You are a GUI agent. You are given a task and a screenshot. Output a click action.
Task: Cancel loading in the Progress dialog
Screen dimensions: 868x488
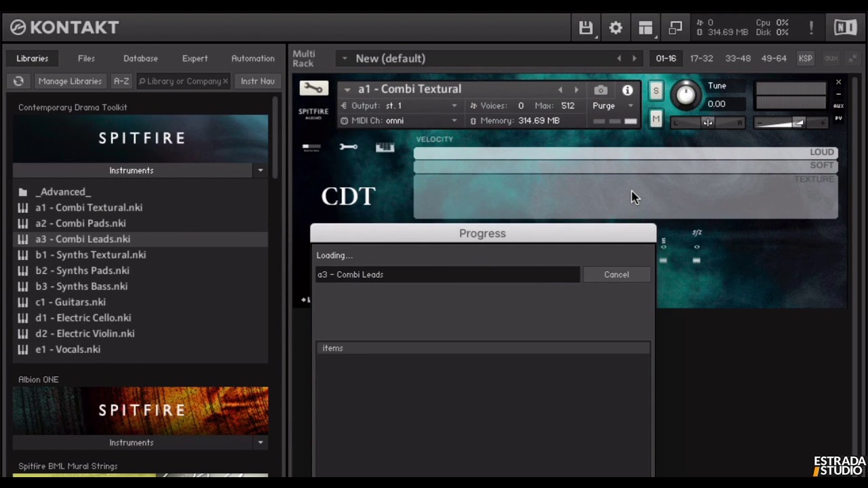616,274
